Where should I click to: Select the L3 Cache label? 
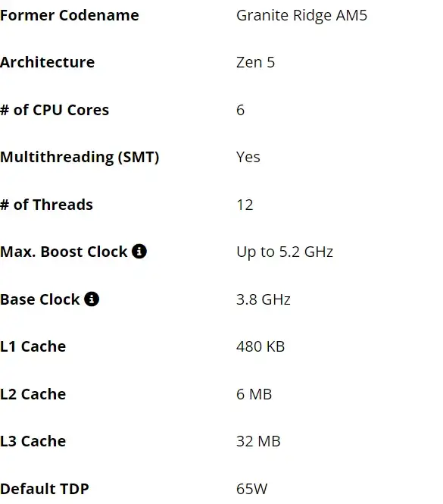pos(33,441)
